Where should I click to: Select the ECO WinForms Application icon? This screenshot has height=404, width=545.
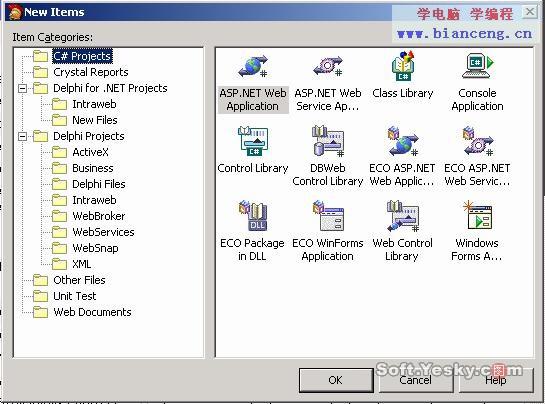click(328, 216)
